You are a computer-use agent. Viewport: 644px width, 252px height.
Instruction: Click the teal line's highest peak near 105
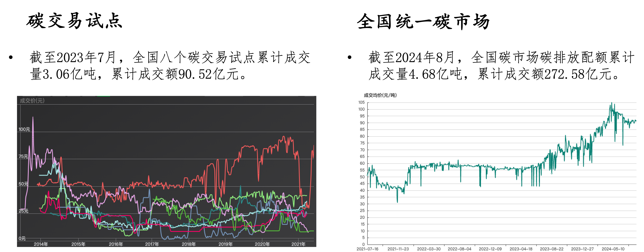(x=612, y=103)
